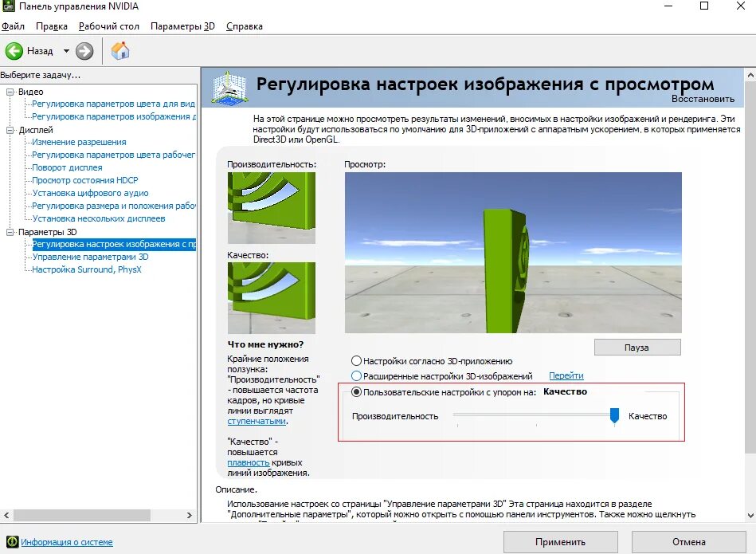Click the Качество preview thumbnail

tap(272, 298)
